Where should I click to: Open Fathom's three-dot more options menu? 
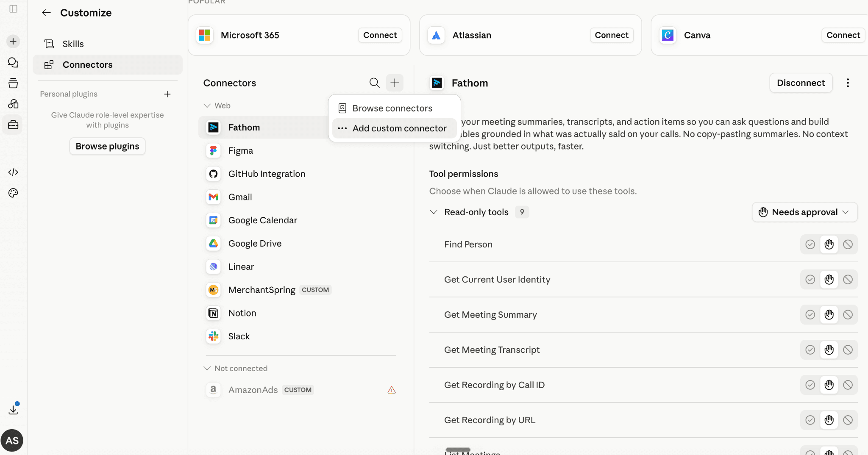pyautogui.click(x=848, y=83)
